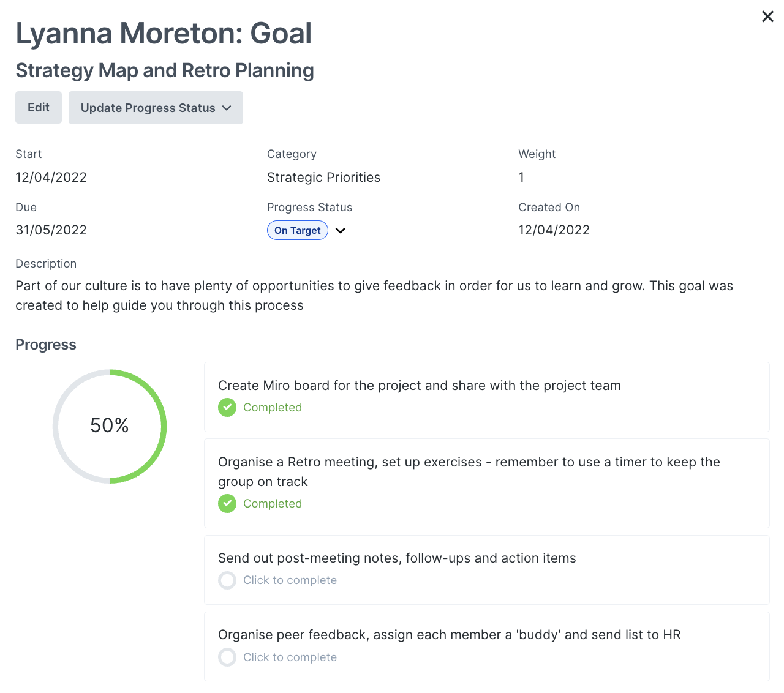Click the Edit button
Image resolution: width=784 pixels, height=693 pixels.
[x=38, y=107]
